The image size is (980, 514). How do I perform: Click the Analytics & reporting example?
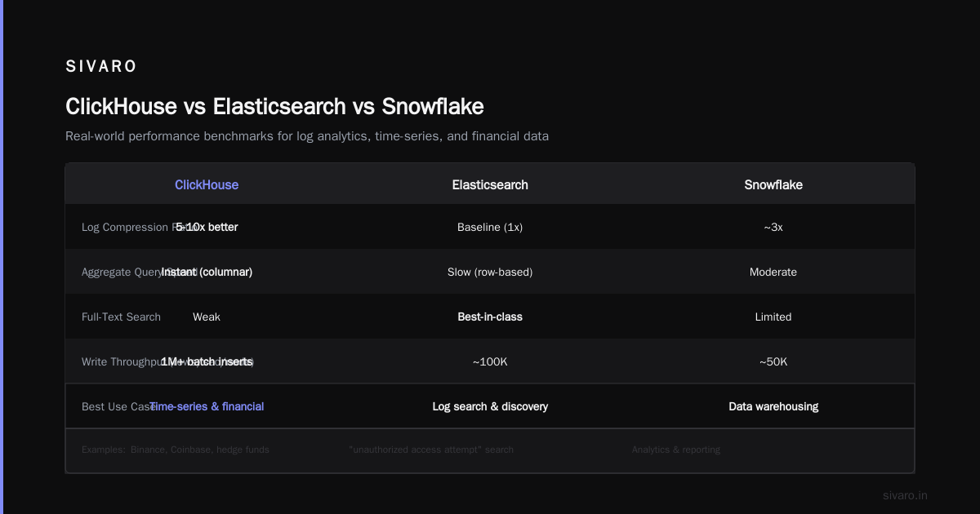click(675, 450)
